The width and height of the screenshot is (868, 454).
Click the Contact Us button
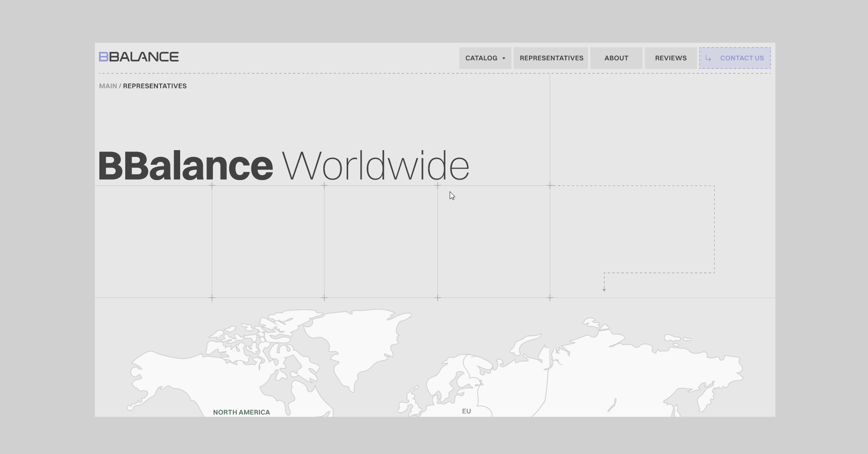[735, 58]
